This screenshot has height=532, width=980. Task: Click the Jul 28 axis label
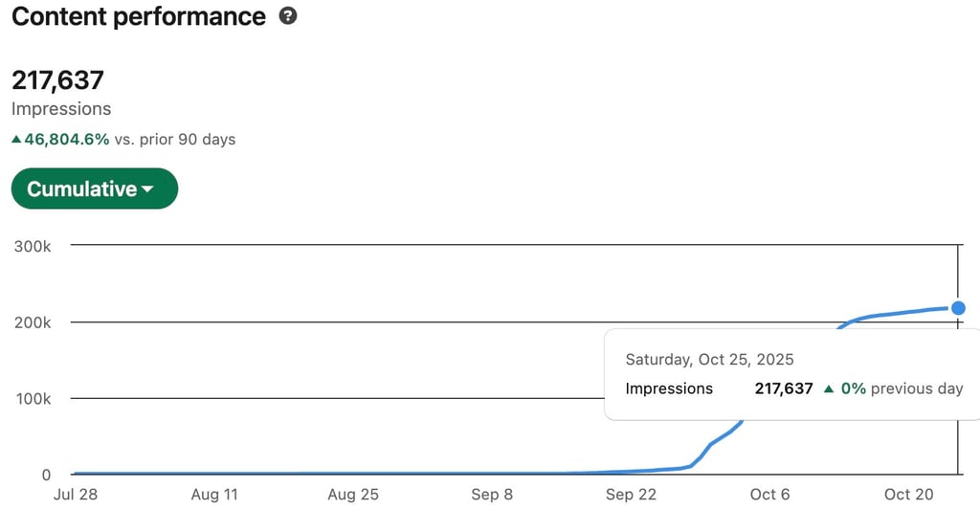[76, 495]
